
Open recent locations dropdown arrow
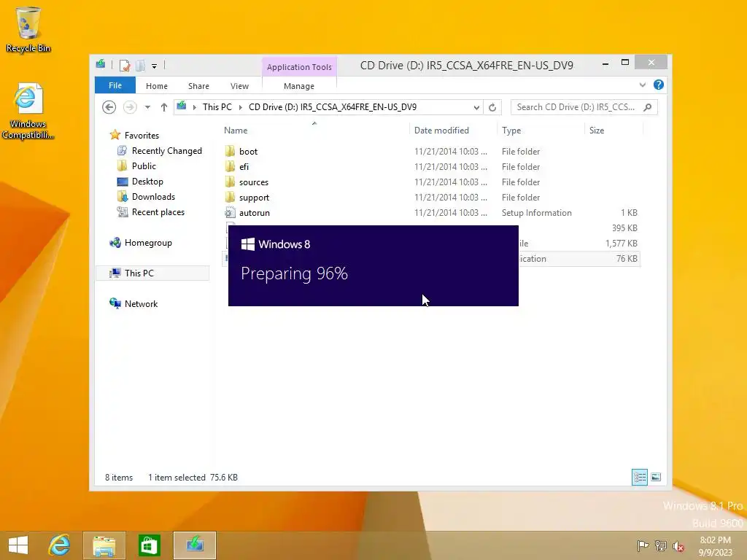click(147, 108)
